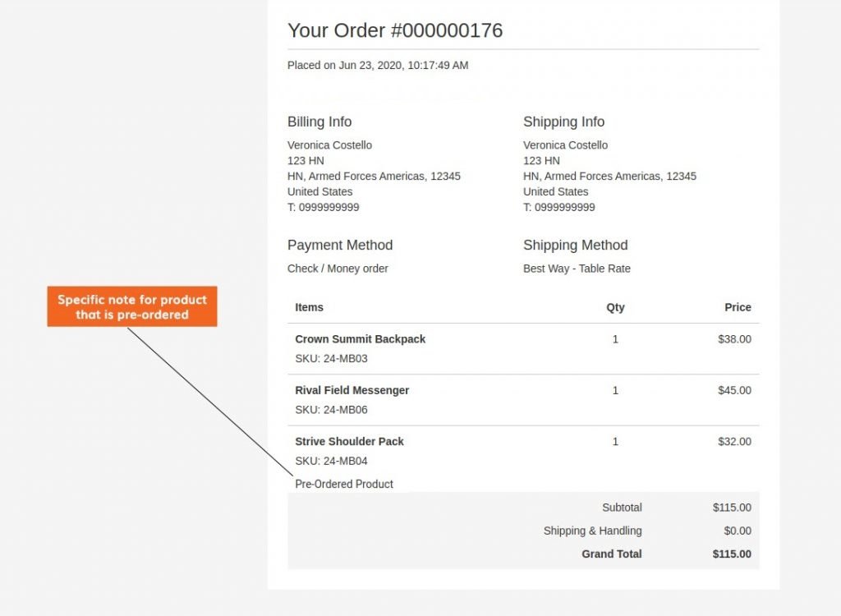The width and height of the screenshot is (841, 616).
Task: Select the Billing Info heading
Action: tap(319, 122)
